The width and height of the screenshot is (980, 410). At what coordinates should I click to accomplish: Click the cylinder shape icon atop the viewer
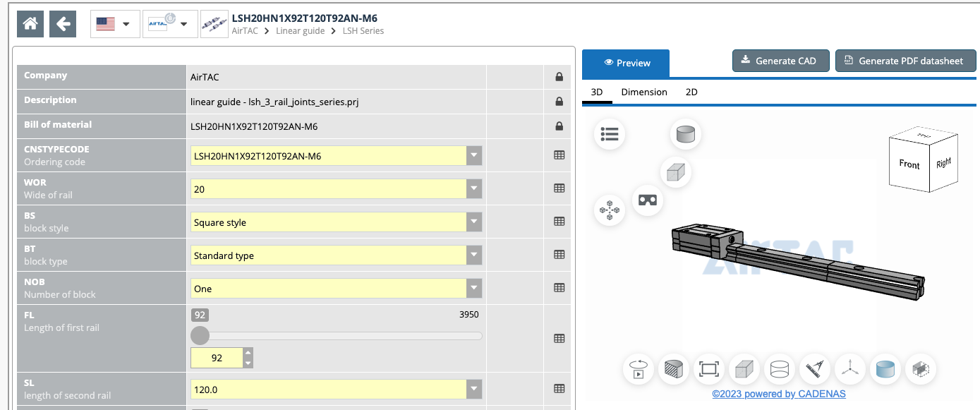(686, 133)
